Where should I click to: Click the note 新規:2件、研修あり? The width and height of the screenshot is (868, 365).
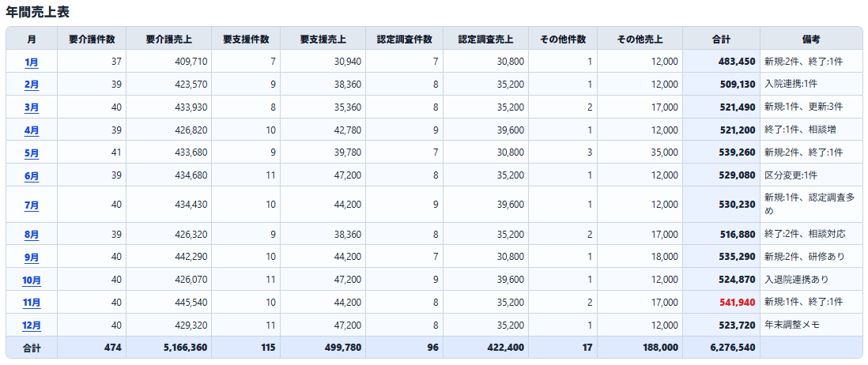tap(805, 257)
